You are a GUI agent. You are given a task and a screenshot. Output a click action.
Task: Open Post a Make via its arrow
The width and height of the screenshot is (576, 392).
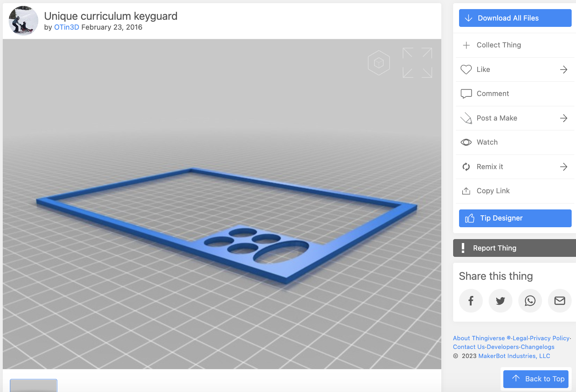coord(563,118)
